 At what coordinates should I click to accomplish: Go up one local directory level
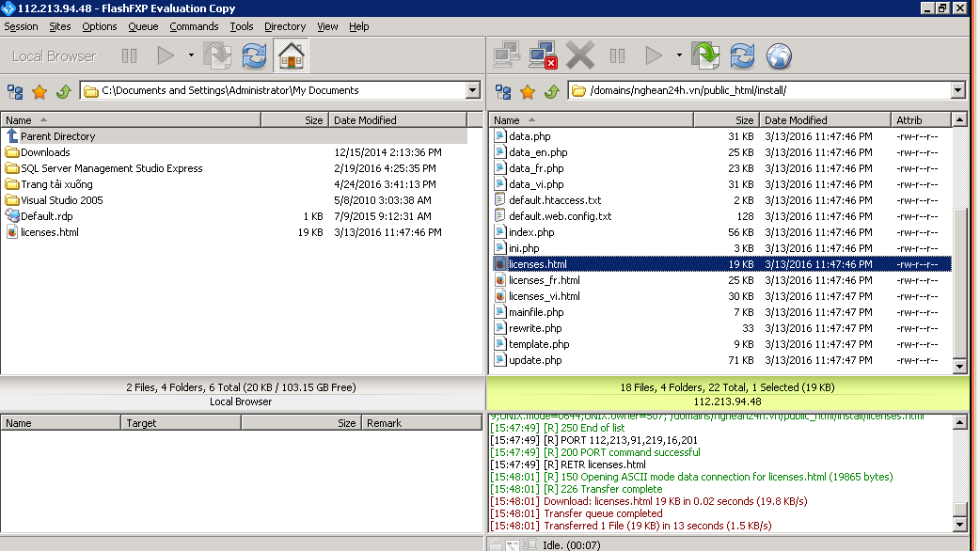click(x=64, y=92)
